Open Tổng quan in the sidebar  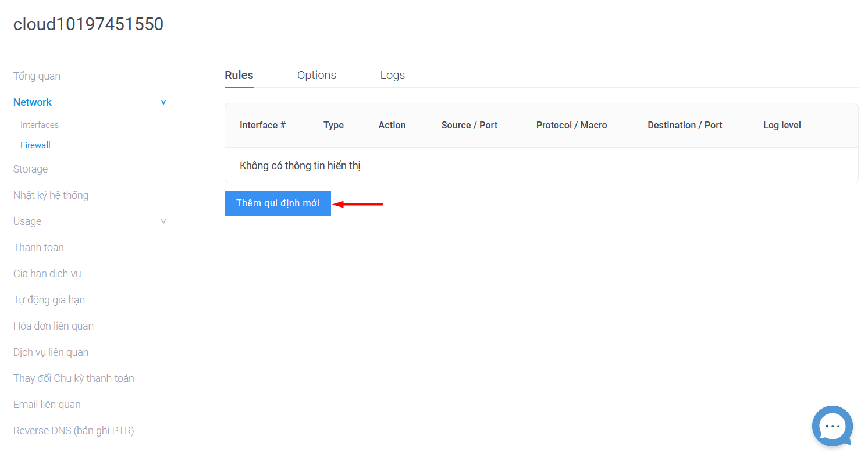pyautogui.click(x=37, y=76)
